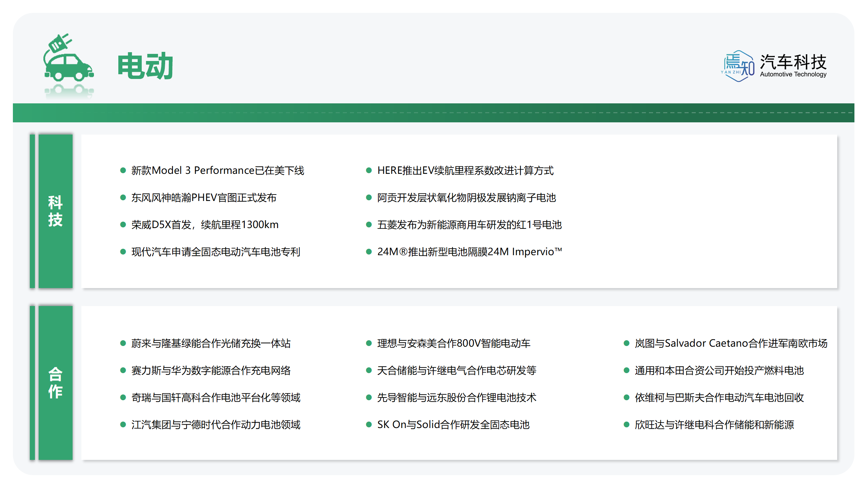Click the bullet before HERE推出EV续航
The height and width of the screenshot is (488, 868).
pyautogui.click(x=369, y=170)
